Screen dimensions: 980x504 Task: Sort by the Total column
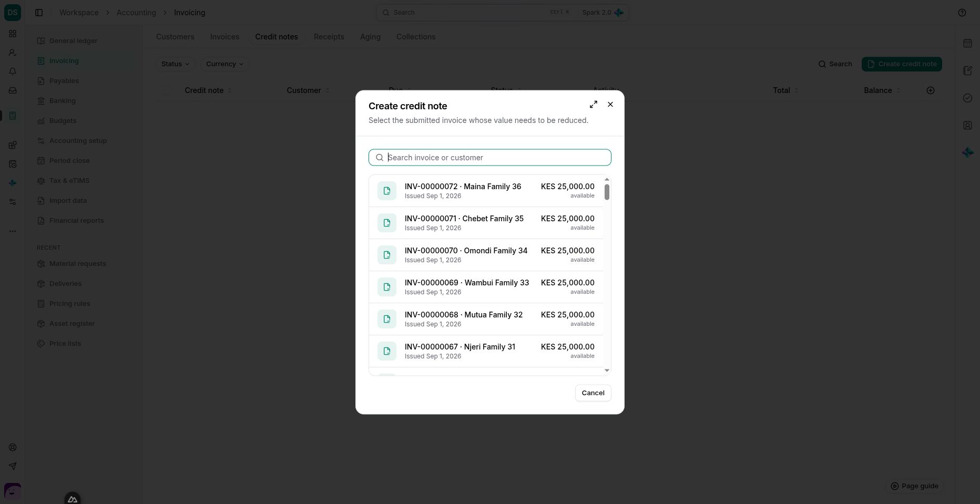(x=785, y=90)
